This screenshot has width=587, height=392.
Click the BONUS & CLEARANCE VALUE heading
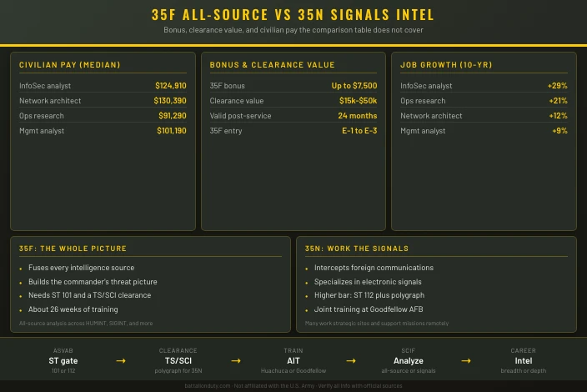pos(272,65)
